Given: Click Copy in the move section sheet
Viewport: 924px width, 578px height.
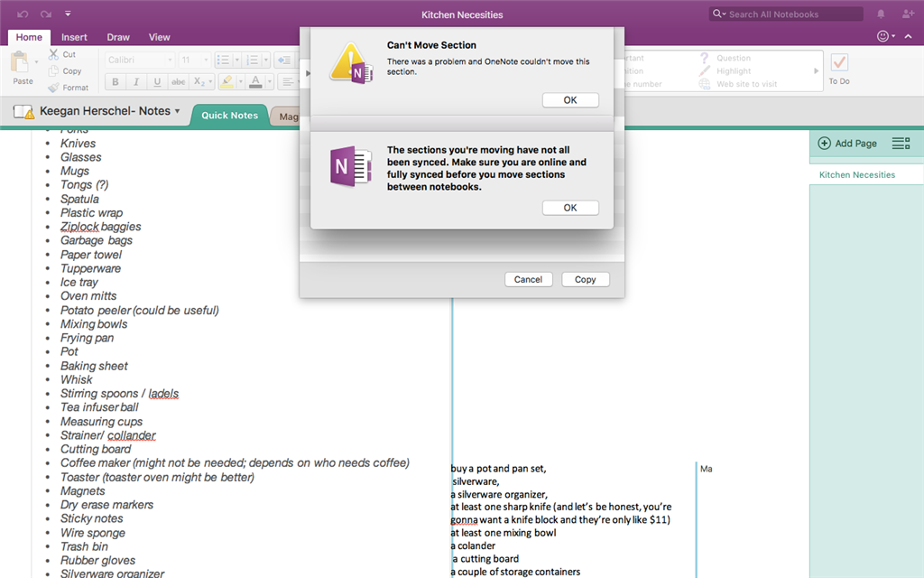Looking at the screenshot, I should point(585,280).
